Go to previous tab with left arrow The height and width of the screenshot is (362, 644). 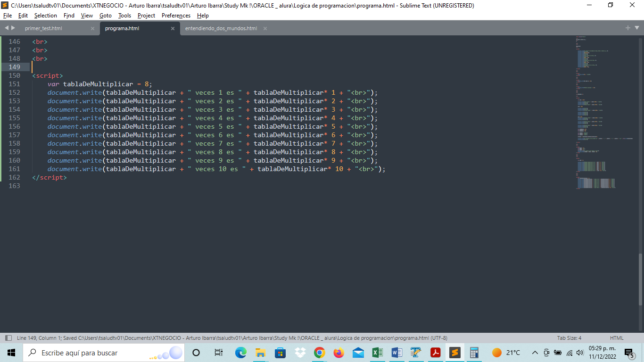click(7, 28)
